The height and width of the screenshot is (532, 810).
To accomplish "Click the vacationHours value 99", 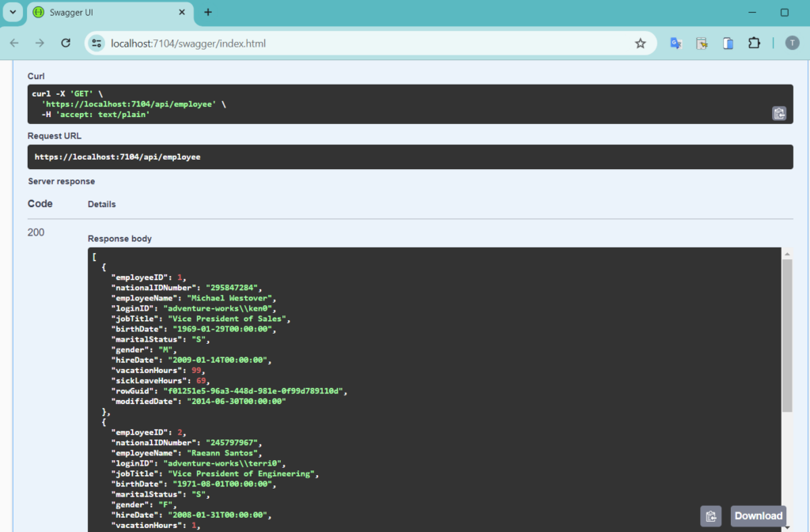I will click(x=196, y=371).
